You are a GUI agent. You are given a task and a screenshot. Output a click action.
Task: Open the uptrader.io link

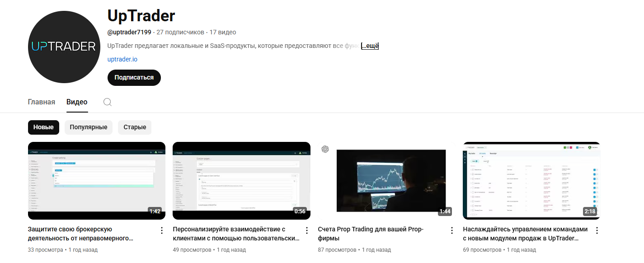pyautogui.click(x=122, y=59)
